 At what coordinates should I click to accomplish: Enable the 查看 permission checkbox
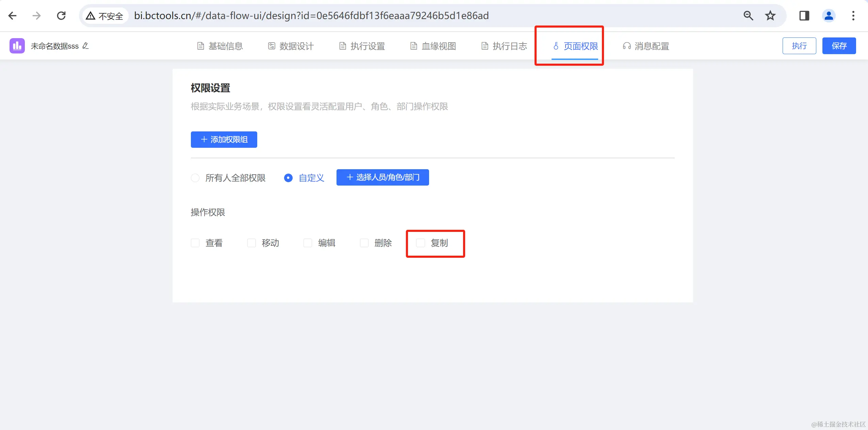pos(195,243)
